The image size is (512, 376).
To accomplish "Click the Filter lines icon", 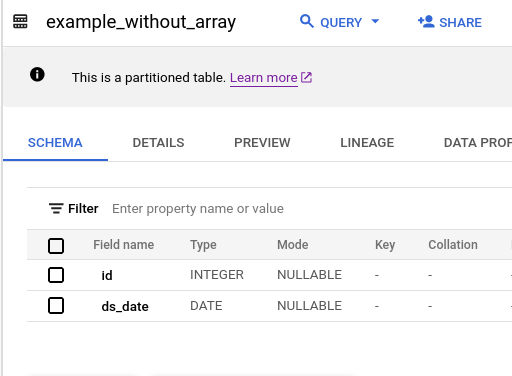I will (56, 208).
